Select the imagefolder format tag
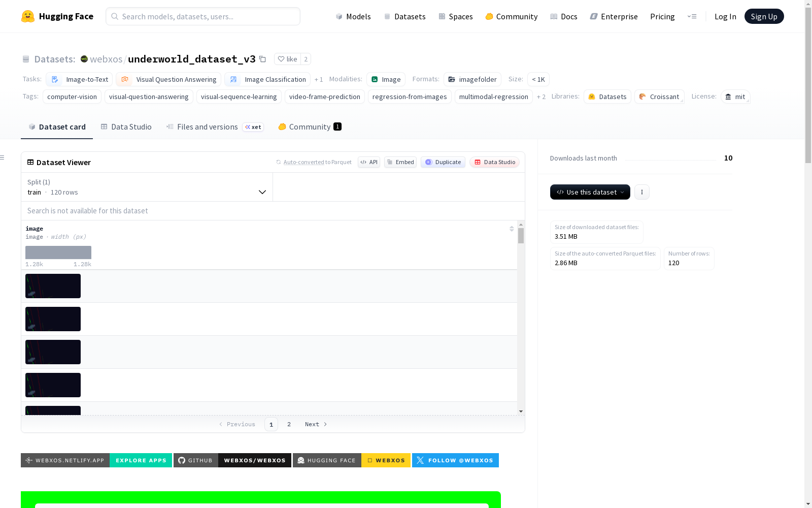This screenshot has height=508, width=812. [x=472, y=79]
